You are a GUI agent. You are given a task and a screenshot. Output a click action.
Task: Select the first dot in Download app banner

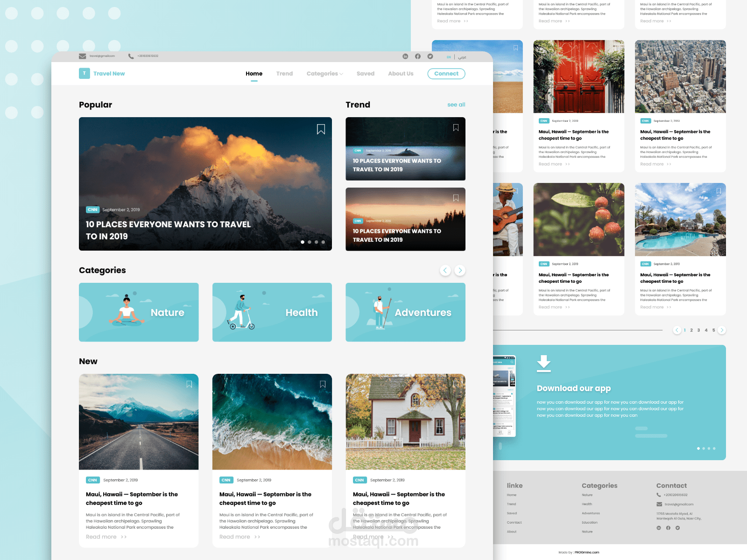[x=698, y=448]
